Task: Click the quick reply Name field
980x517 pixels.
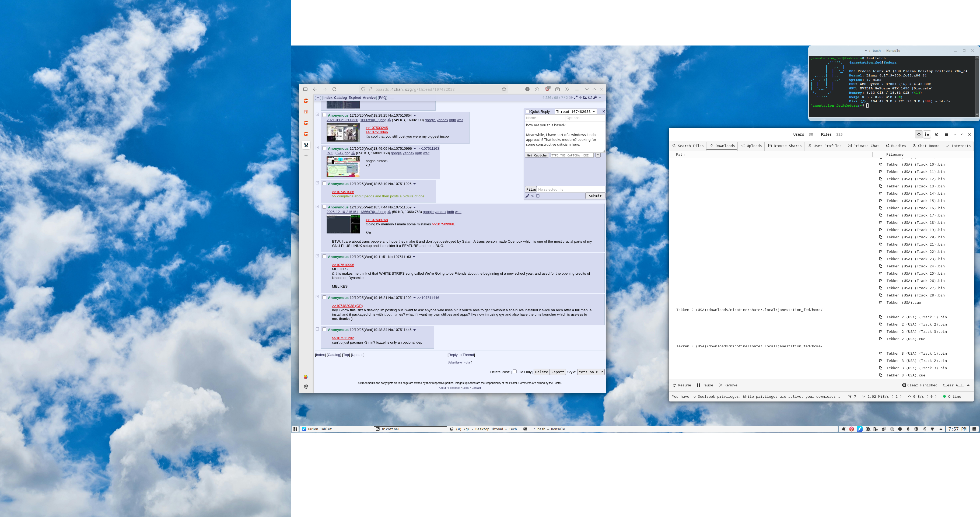Action: 544,118
